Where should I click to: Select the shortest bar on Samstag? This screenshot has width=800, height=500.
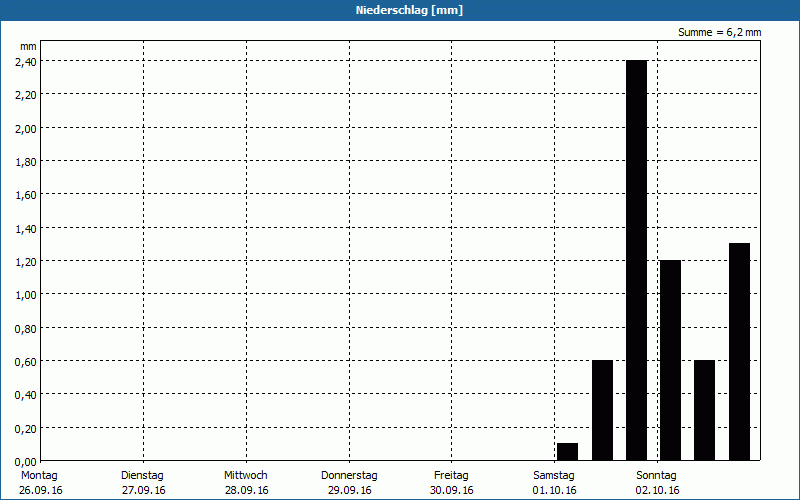[567, 452]
